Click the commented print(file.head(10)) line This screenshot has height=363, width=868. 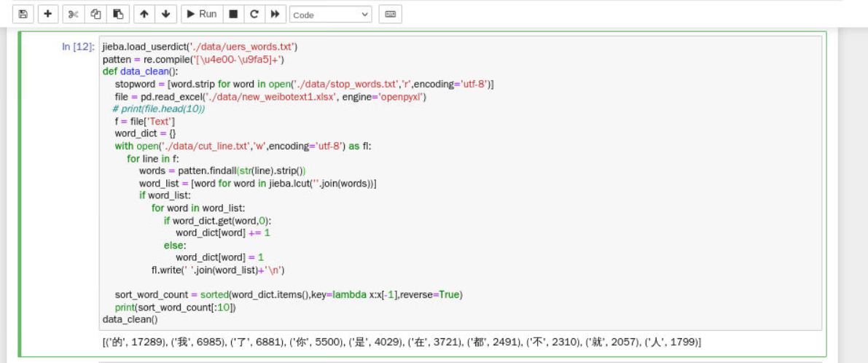click(159, 109)
